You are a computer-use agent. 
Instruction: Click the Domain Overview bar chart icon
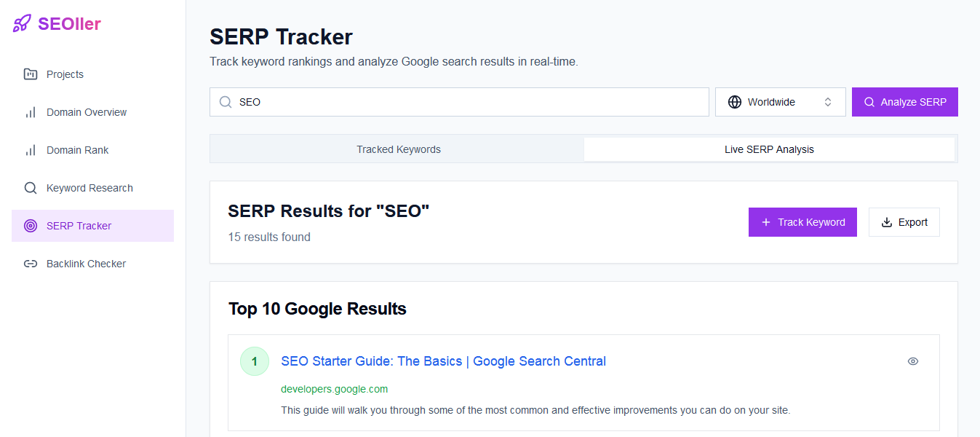click(x=30, y=111)
